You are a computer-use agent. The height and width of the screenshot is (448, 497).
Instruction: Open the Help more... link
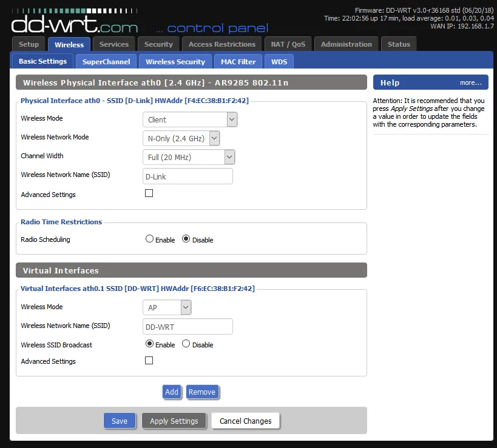pyautogui.click(x=471, y=82)
